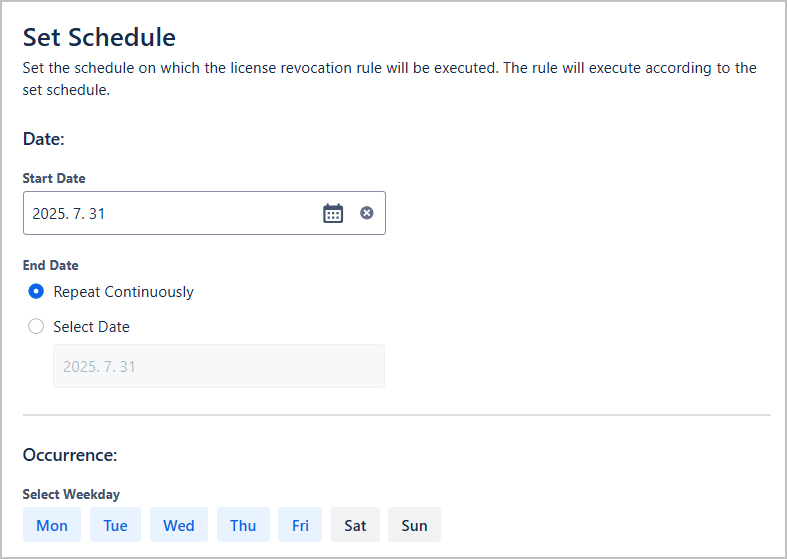Viewport: 787px width, 559px height.
Task: Click the disabled End Date input box
Action: click(x=219, y=366)
